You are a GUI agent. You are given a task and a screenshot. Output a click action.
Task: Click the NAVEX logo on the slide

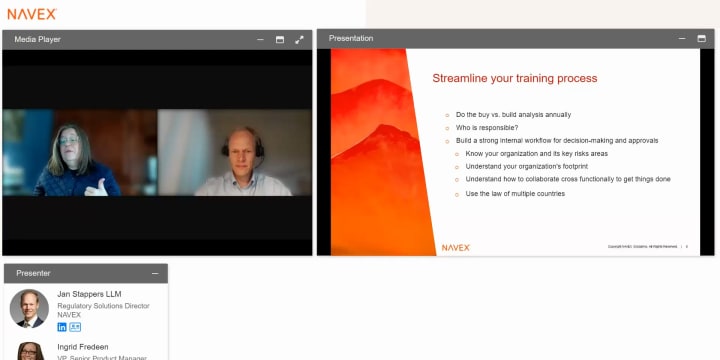456,248
